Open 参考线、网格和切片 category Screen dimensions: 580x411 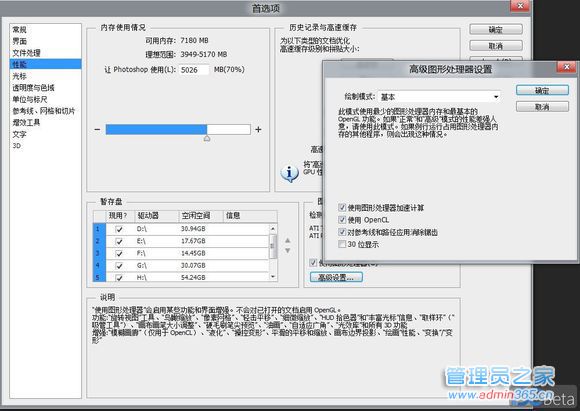44,111
